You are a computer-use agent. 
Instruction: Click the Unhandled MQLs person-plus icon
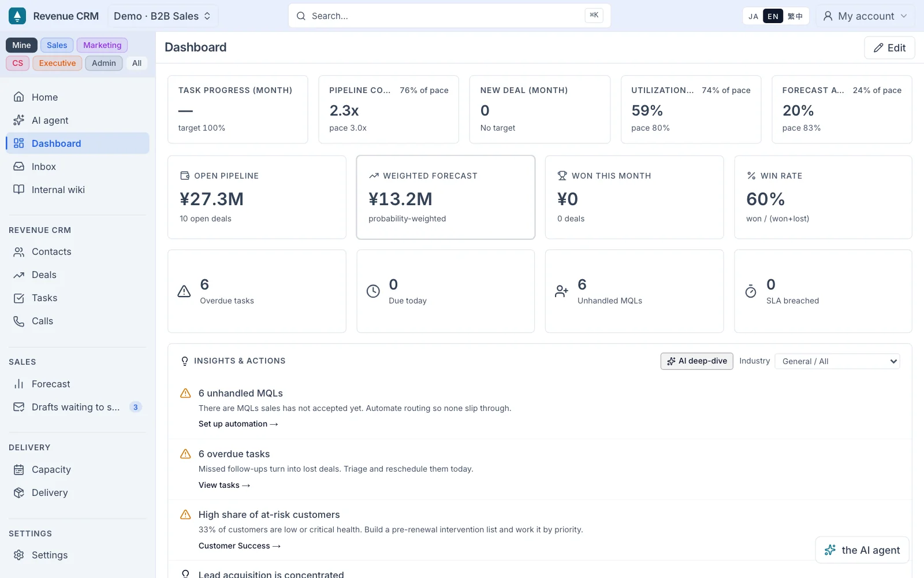point(562,291)
